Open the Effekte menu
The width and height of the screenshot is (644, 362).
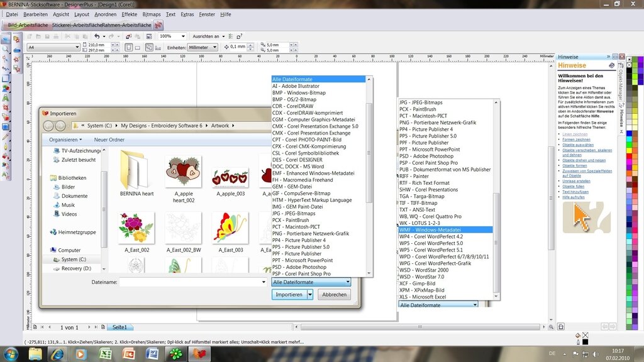click(x=130, y=14)
